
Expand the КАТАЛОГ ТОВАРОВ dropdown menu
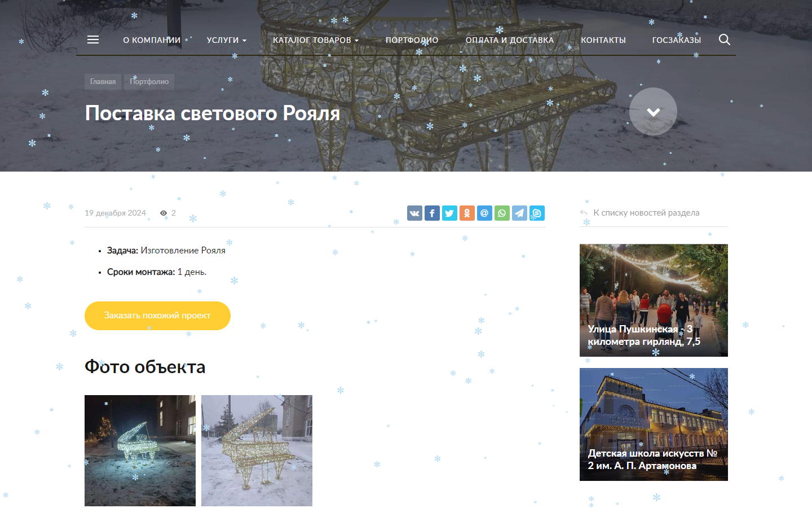(x=315, y=40)
